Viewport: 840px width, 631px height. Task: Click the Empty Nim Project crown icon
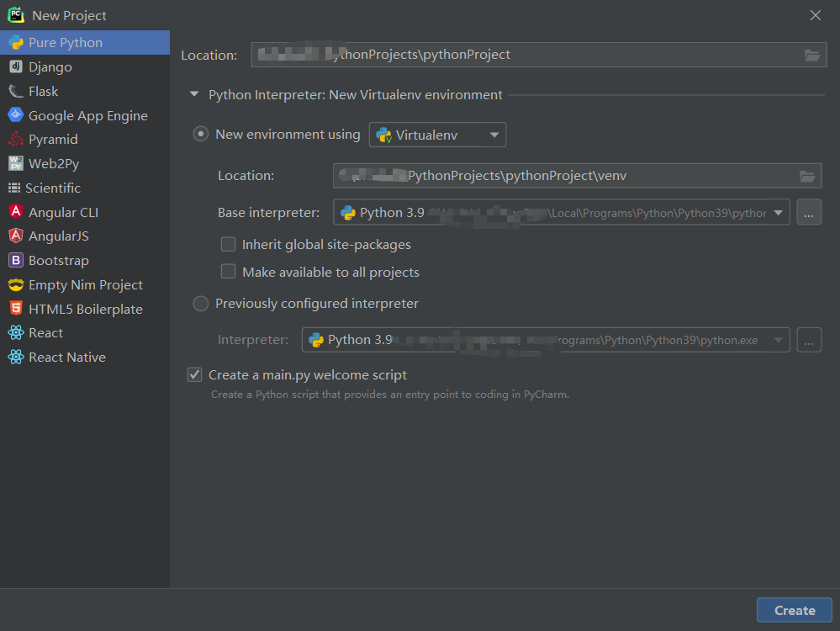(16, 284)
